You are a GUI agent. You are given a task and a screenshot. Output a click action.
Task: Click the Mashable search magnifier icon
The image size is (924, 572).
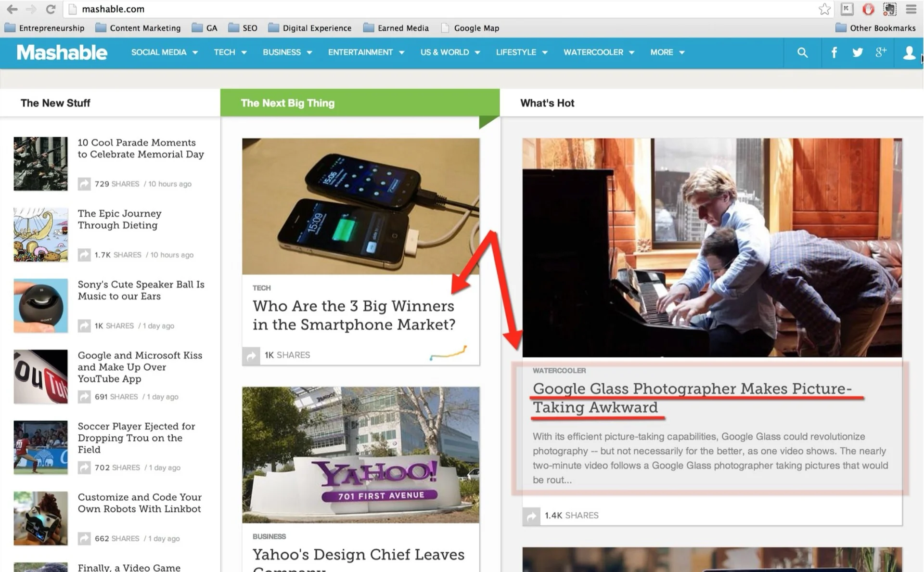tap(802, 52)
